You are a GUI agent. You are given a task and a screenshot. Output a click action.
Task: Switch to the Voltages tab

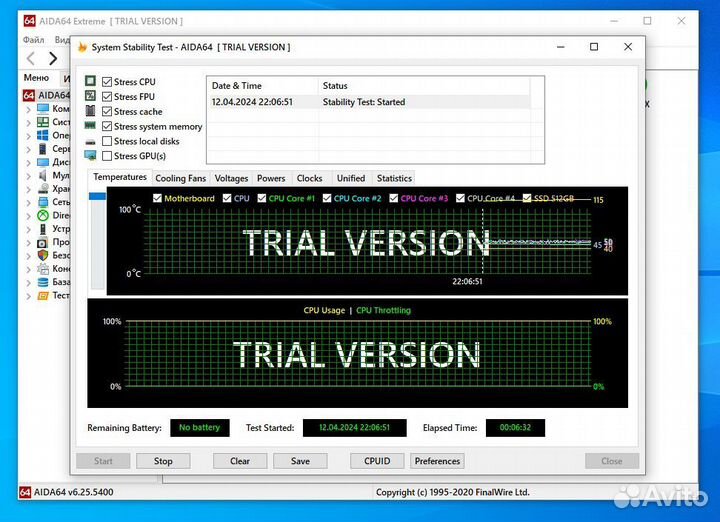tap(231, 179)
